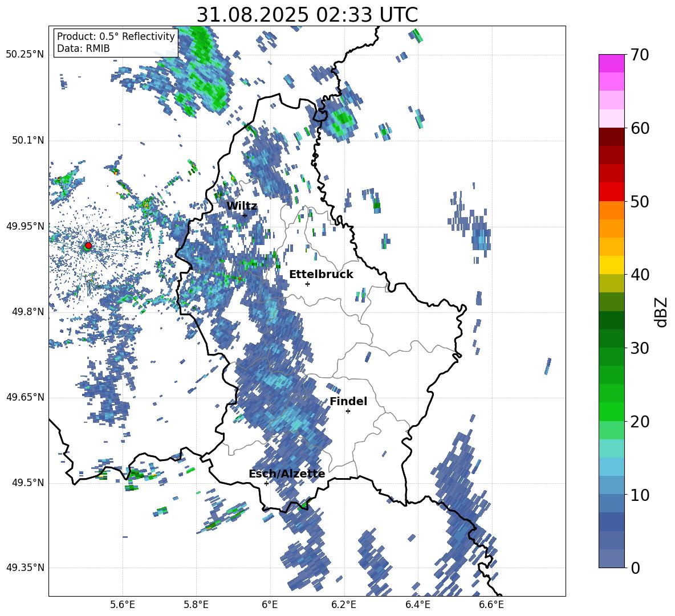
Task: Click the 49.95°N latitude label
Action: point(26,226)
